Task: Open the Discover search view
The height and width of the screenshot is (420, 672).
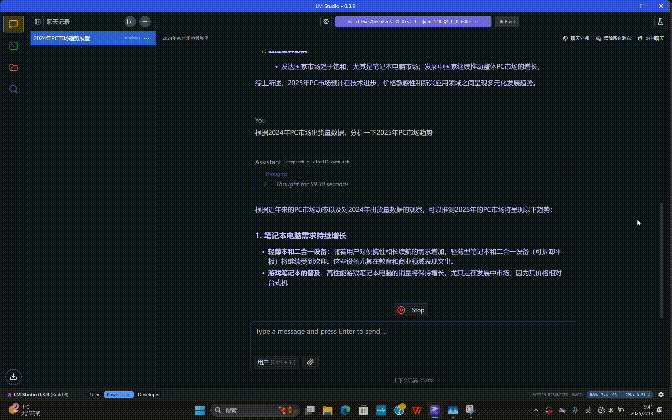Action: [13, 89]
